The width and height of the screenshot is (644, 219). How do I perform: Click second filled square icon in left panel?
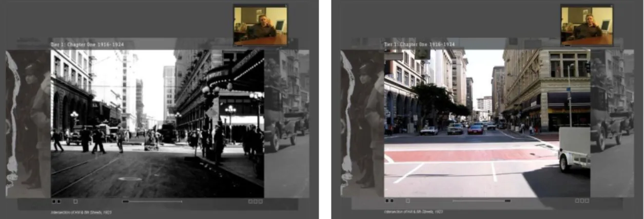click(58, 202)
